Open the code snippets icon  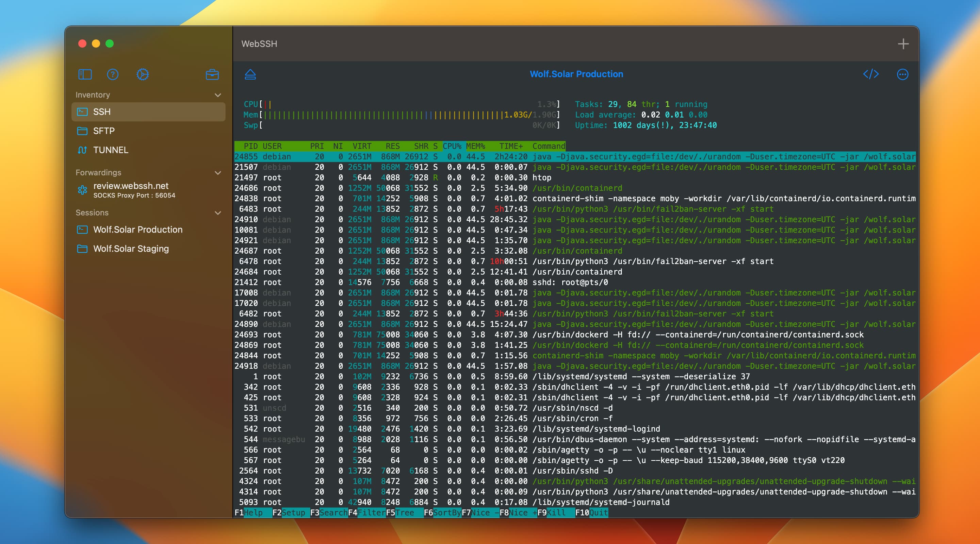pos(871,74)
